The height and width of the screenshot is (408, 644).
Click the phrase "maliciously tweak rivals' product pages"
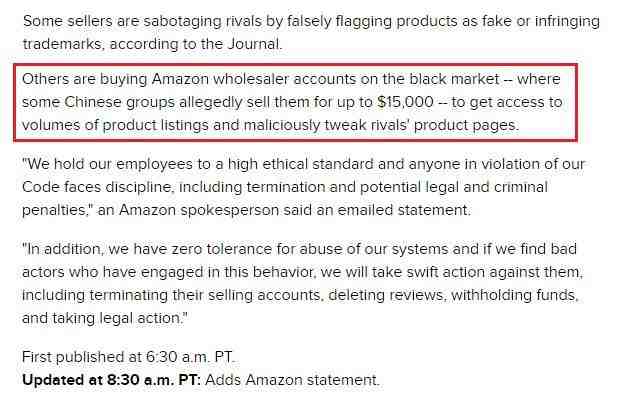tap(381, 125)
